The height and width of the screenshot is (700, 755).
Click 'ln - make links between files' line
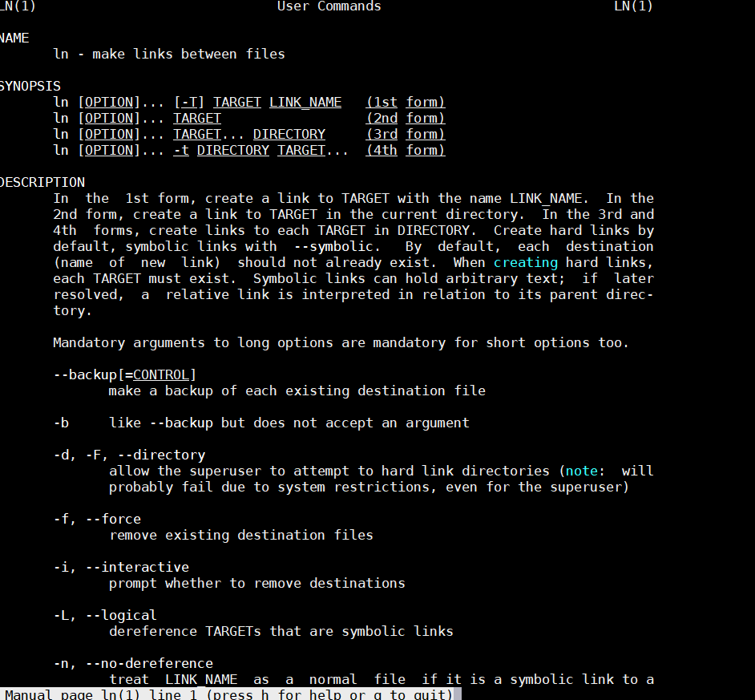point(169,54)
